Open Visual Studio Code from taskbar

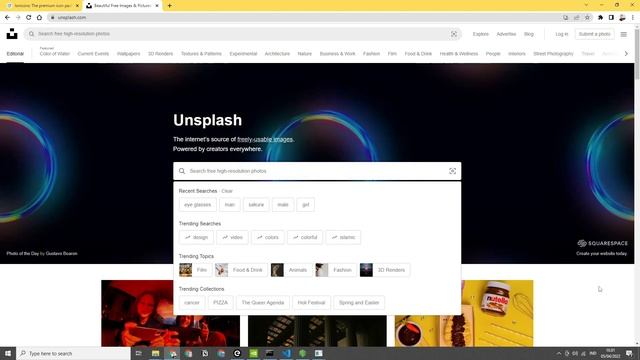(x=286, y=353)
